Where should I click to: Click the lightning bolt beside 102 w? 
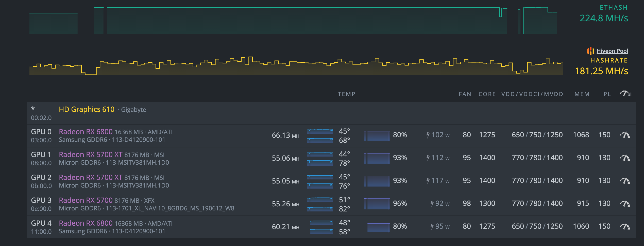[428, 135]
